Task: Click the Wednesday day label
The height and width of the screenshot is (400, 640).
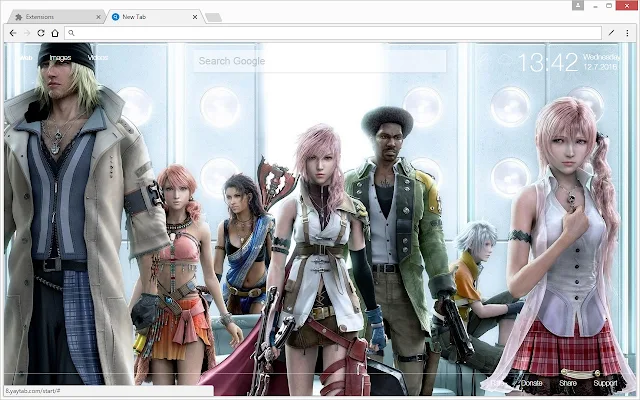Action: (x=601, y=57)
